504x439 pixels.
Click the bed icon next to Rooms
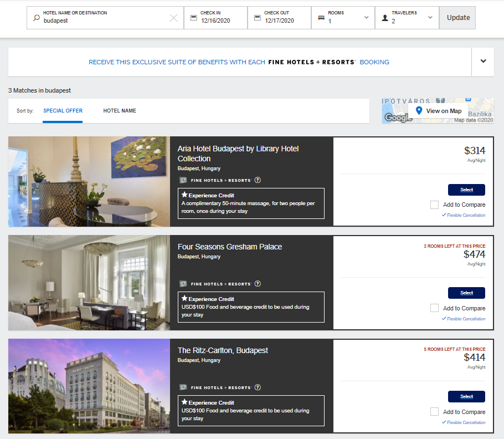coord(320,17)
